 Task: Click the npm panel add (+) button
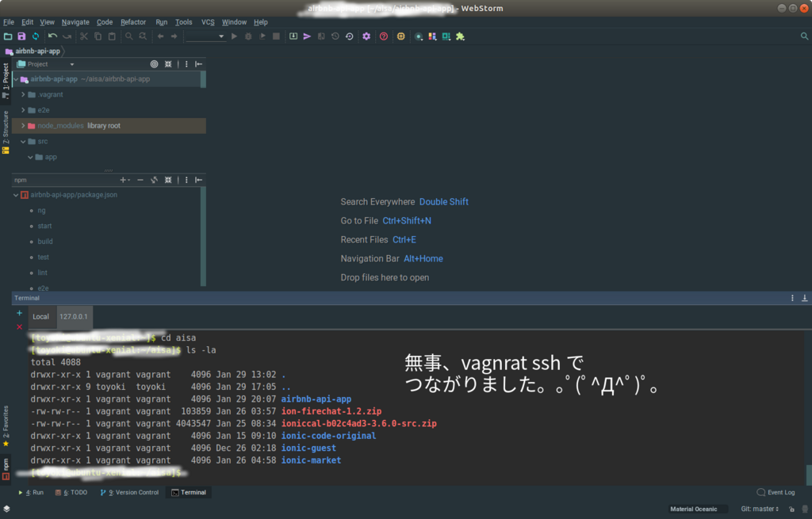tap(124, 180)
